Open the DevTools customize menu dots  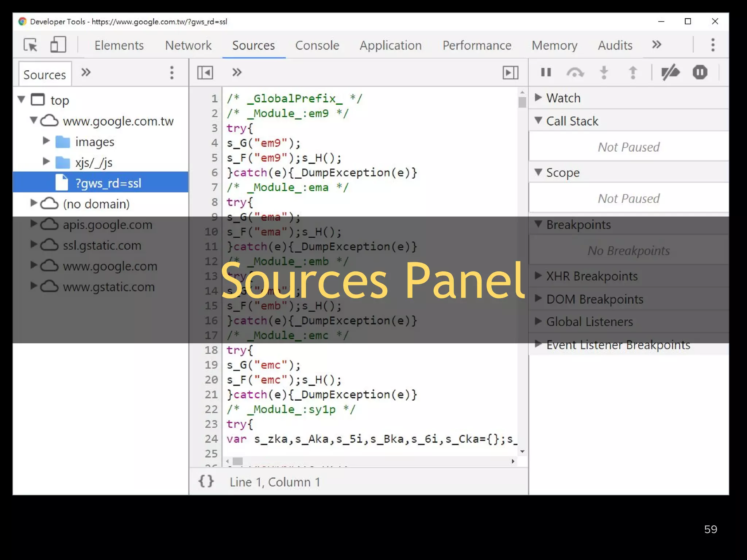[x=713, y=45]
